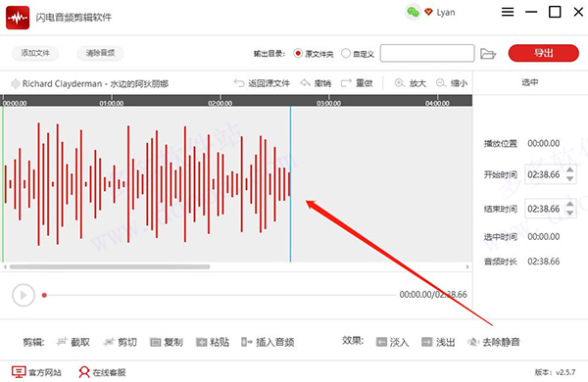
Task: Click 去除静音 remove silence
Action: tap(494, 342)
